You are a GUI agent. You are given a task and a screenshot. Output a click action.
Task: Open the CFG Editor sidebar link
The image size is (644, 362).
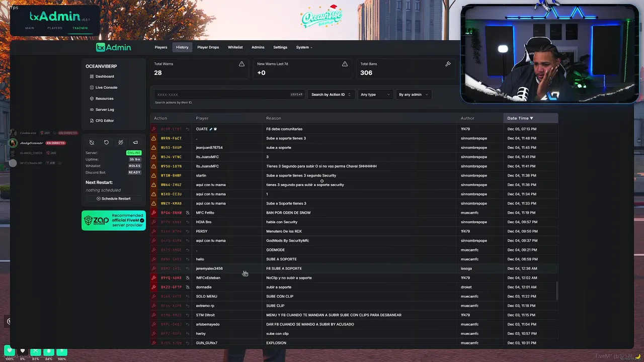(x=105, y=121)
